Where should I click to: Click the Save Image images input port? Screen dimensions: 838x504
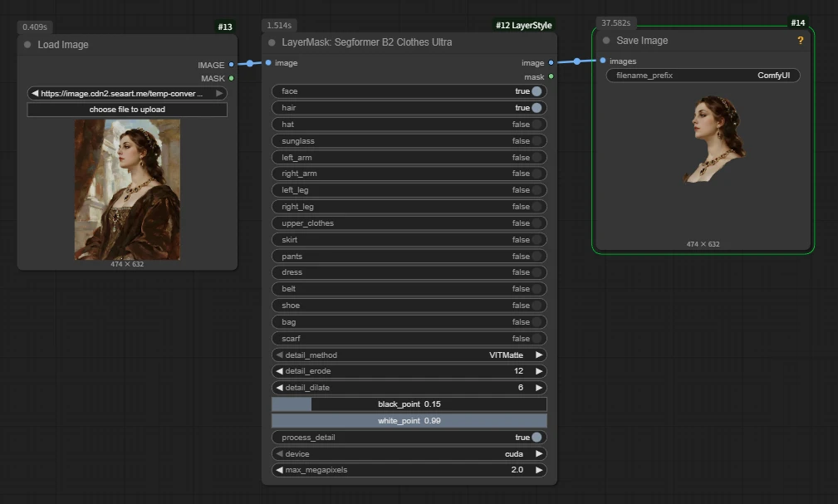pyautogui.click(x=603, y=61)
